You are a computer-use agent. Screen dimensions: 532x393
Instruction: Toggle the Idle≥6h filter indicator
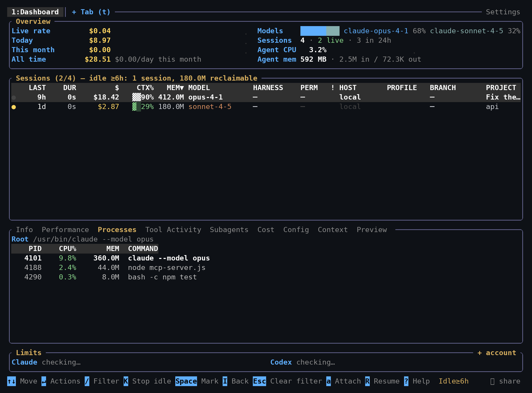coord(454,381)
